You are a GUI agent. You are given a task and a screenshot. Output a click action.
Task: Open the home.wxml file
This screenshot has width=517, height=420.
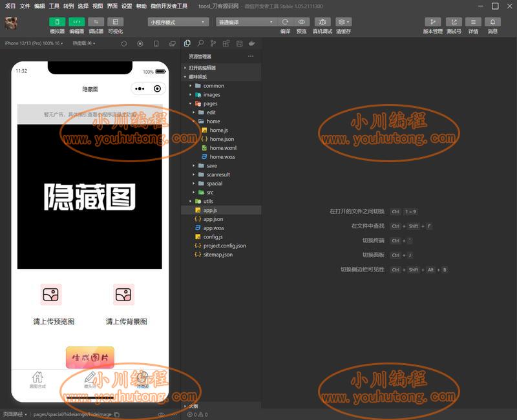[222, 148]
